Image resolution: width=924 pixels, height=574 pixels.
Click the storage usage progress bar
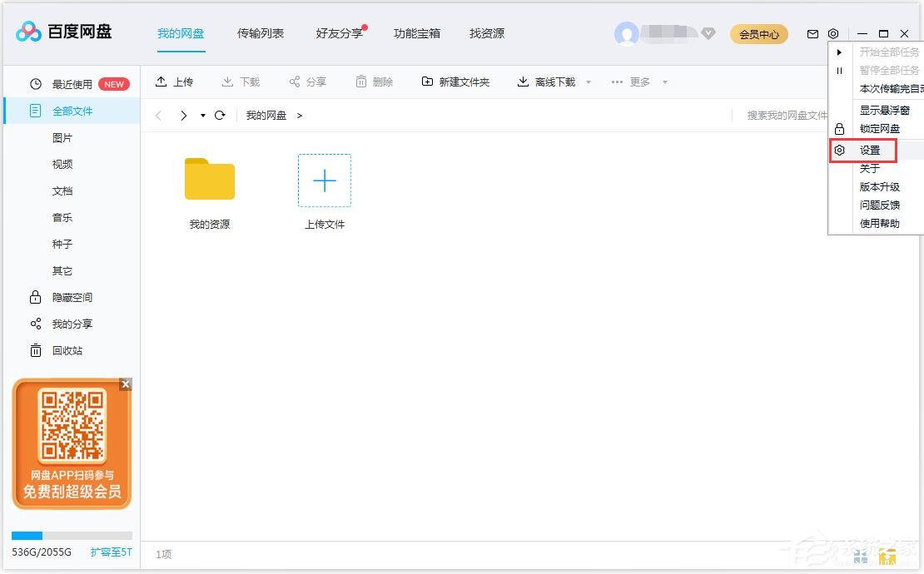[71, 536]
